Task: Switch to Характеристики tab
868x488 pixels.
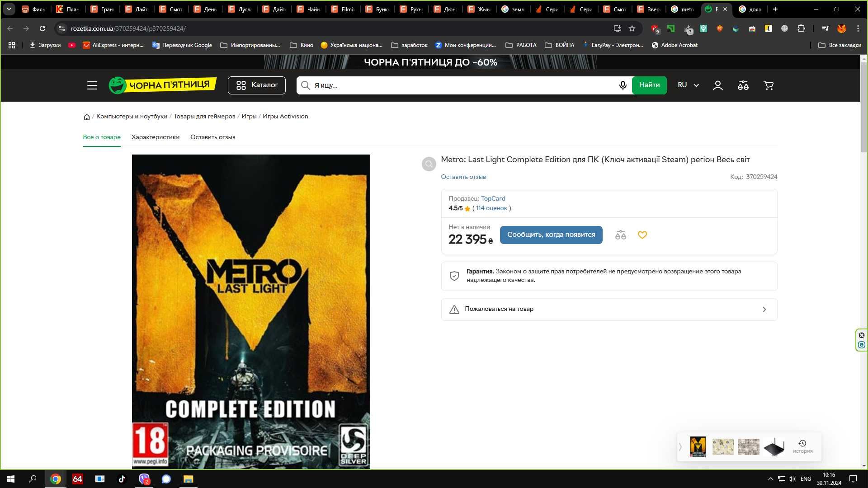Action: tap(156, 137)
